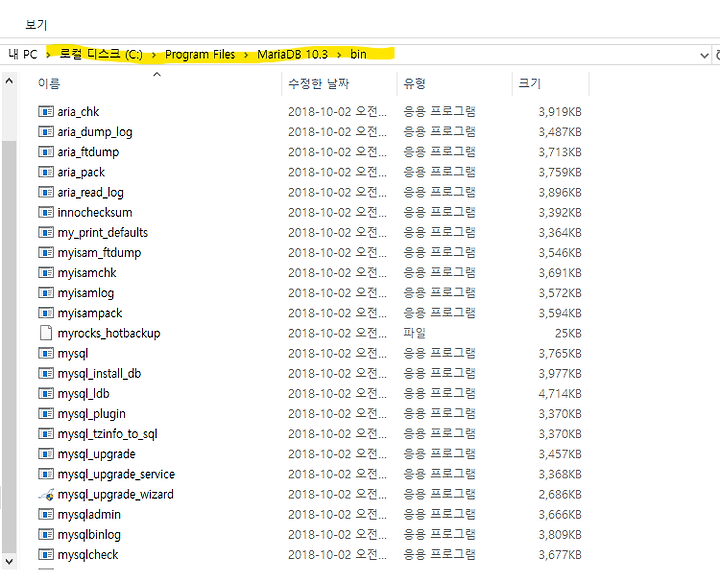Click the mysql_upgrade_wizard installer icon
Screen dimensions: 720x580
coord(46,494)
